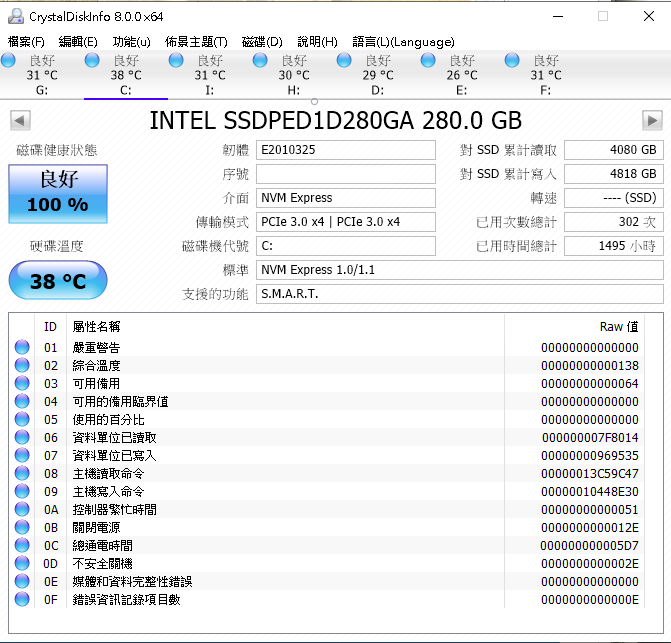Click status orb of attribute 04 可用的備用臨界值
Viewport: 671px width, 643px height.
click(22, 401)
